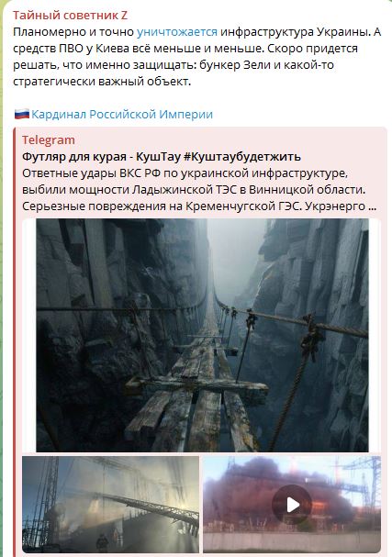Click the text стратегически важный объект
Screen dimensions: 392x557
102,82
